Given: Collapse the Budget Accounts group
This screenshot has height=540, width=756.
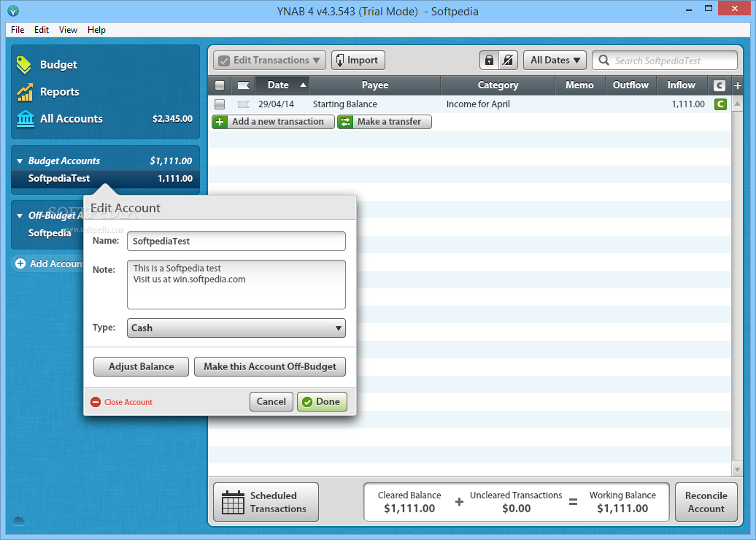Looking at the screenshot, I should 20,161.
